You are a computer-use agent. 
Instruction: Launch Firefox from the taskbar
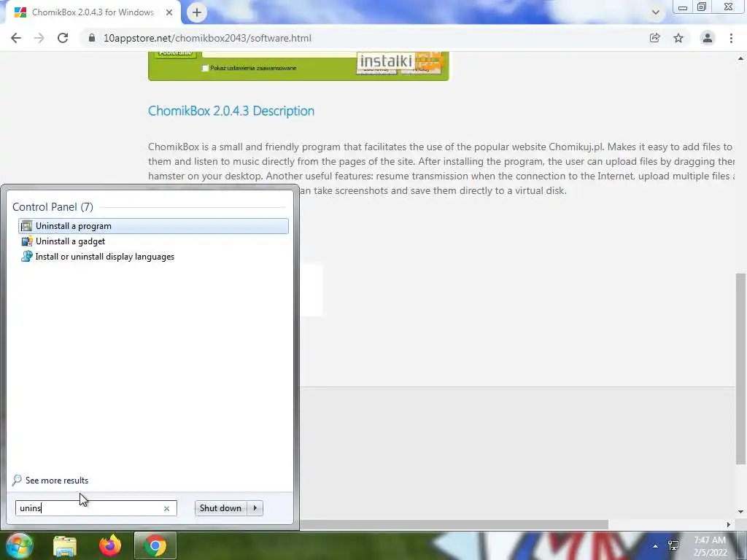(x=110, y=545)
